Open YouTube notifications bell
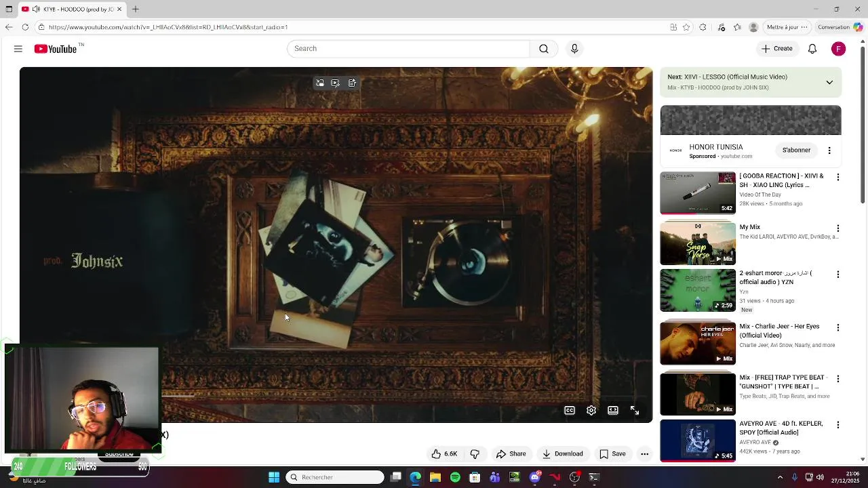 pyautogui.click(x=812, y=49)
